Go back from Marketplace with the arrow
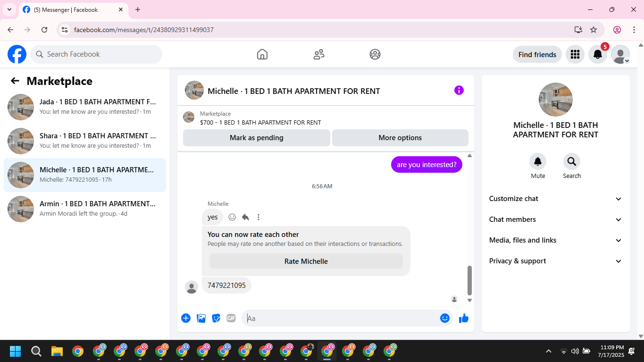Screen dimensions: 644x362 (x=15, y=81)
